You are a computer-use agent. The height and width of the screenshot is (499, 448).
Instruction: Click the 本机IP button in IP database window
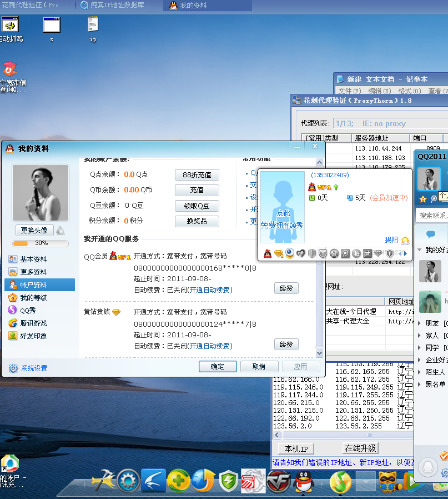[x=296, y=449]
